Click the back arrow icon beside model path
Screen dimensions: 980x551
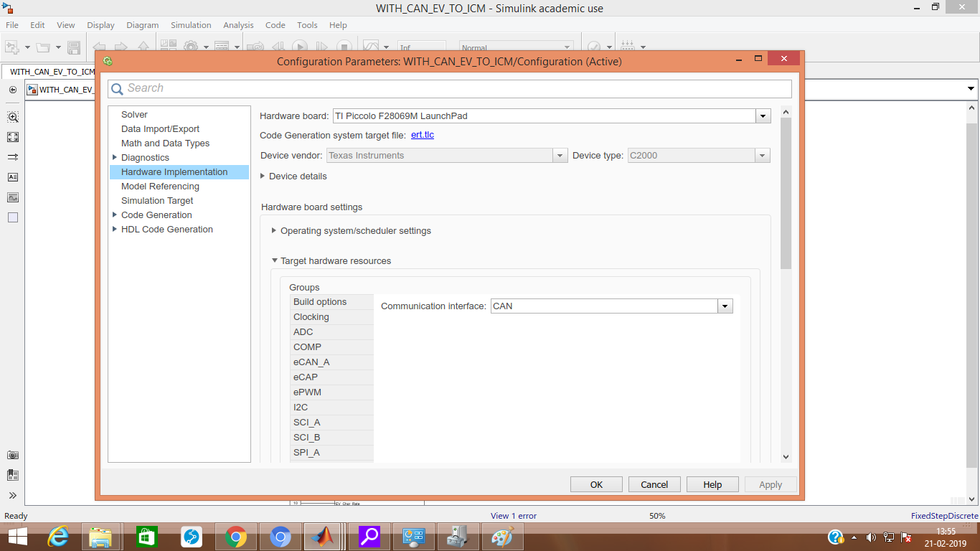tap(13, 90)
